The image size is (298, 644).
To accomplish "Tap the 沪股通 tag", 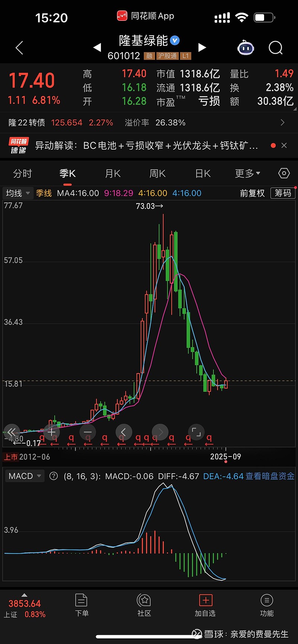I will point(167,56).
